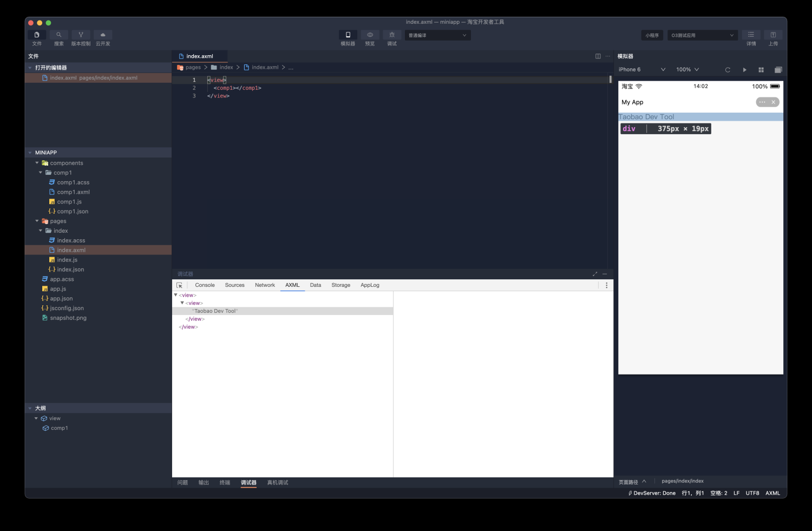This screenshot has width=812, height=531.
Task: Open comp1.axml file
Action: [73, 192]
